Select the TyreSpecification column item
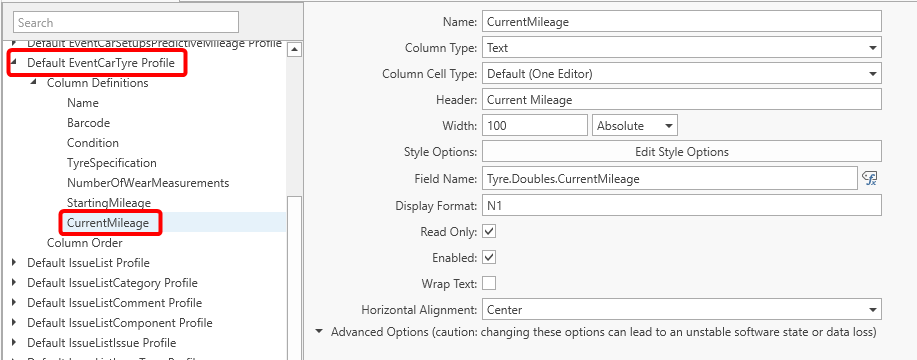This screenshot has height=360, width=917. coord(112,162)
